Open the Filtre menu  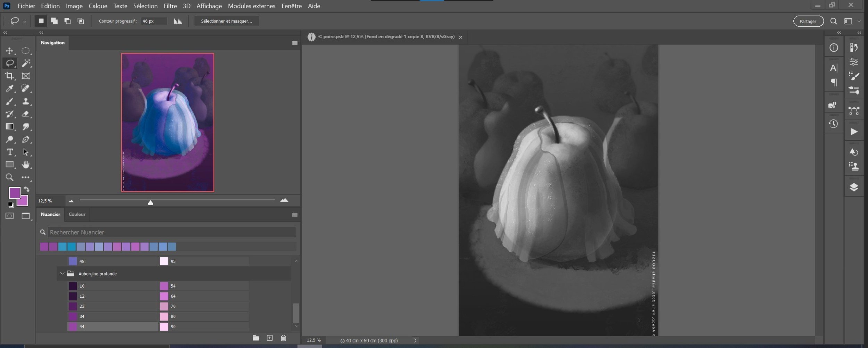point(170,6)
